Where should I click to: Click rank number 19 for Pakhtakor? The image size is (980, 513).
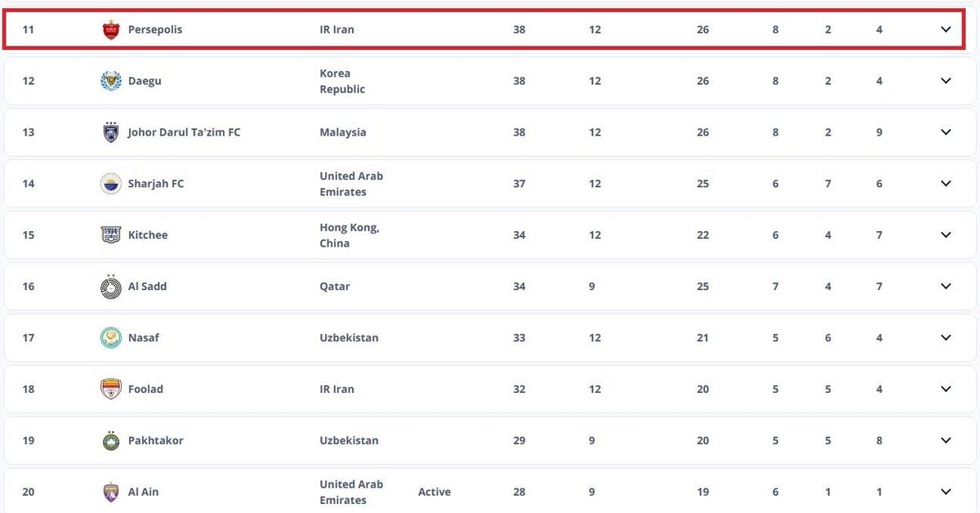tap(29, 441)
